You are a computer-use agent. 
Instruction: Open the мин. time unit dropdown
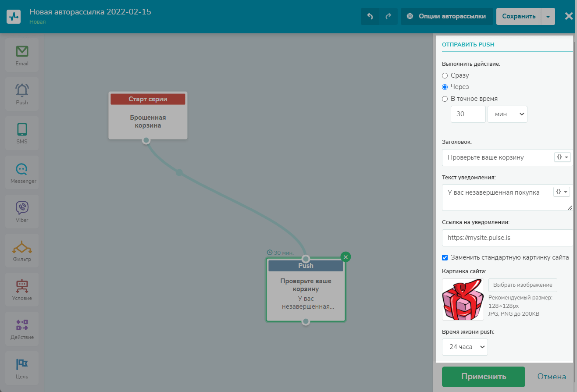click(508, 114)
